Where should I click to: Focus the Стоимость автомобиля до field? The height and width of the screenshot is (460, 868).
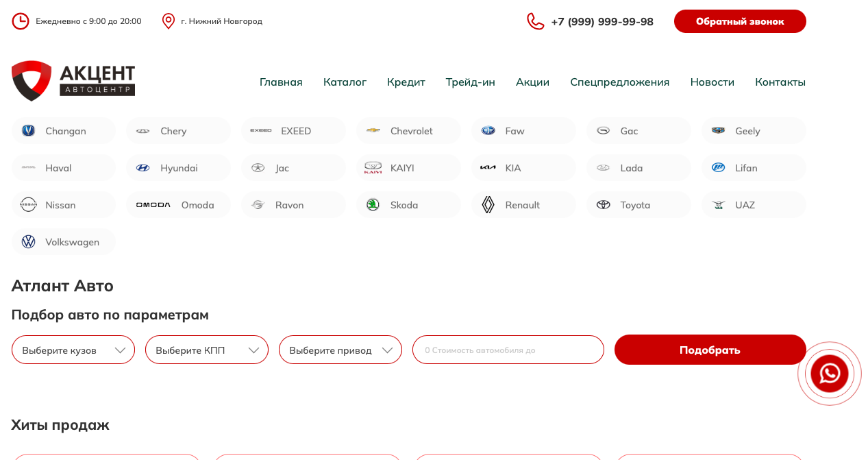coord(508,350)
